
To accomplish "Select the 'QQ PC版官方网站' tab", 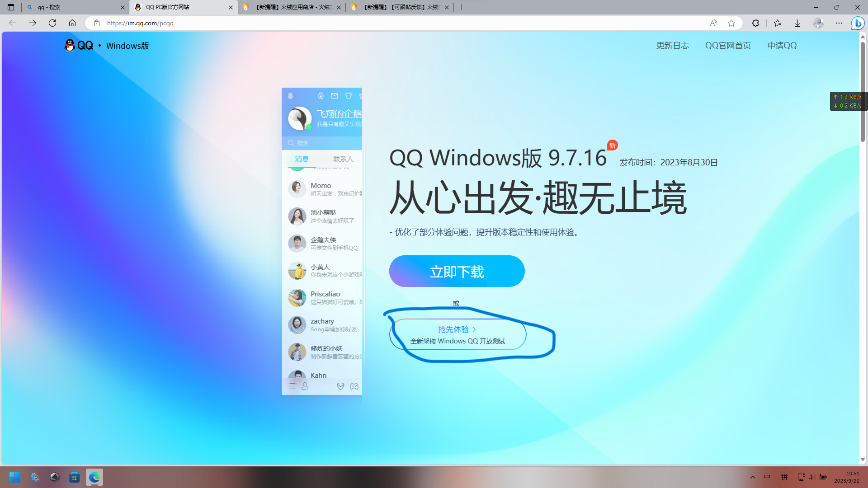I will point(183,7).
